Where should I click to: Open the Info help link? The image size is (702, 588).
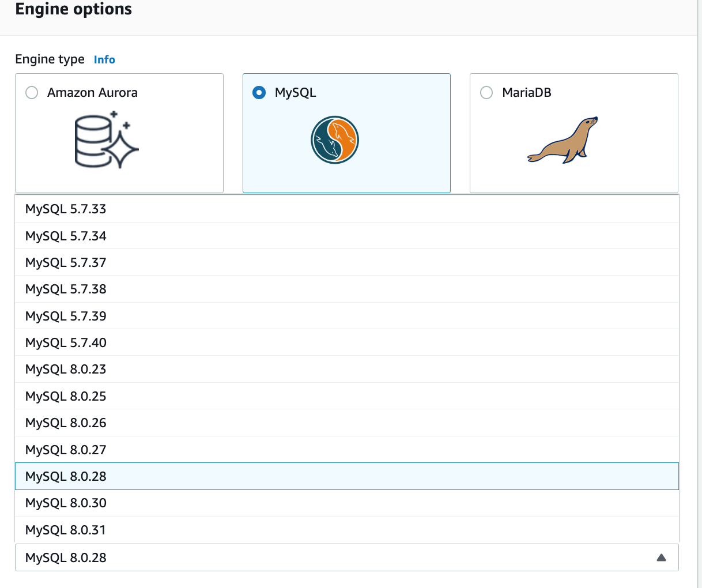(x=104, y=59)
